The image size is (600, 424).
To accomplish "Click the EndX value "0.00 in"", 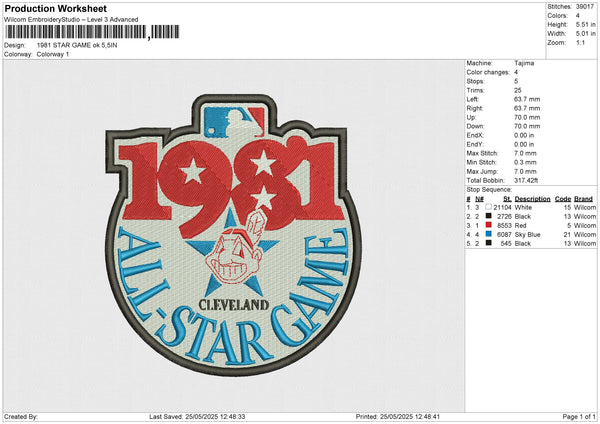I will point(524,135).
